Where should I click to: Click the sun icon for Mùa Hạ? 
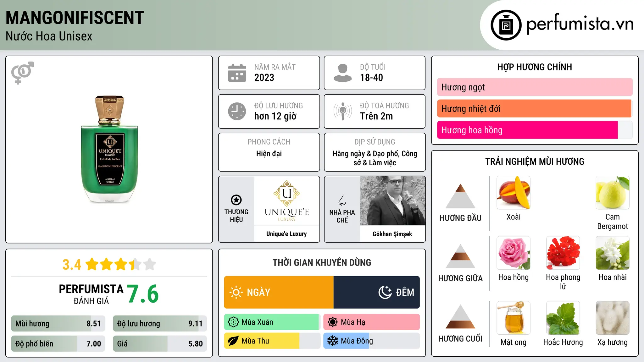click(333, 322)
